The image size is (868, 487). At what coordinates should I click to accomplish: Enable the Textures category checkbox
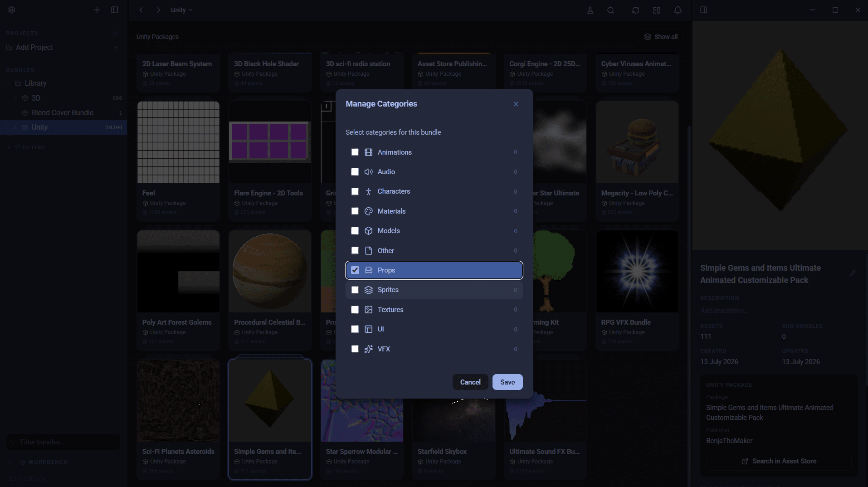[x=355, y=310]
